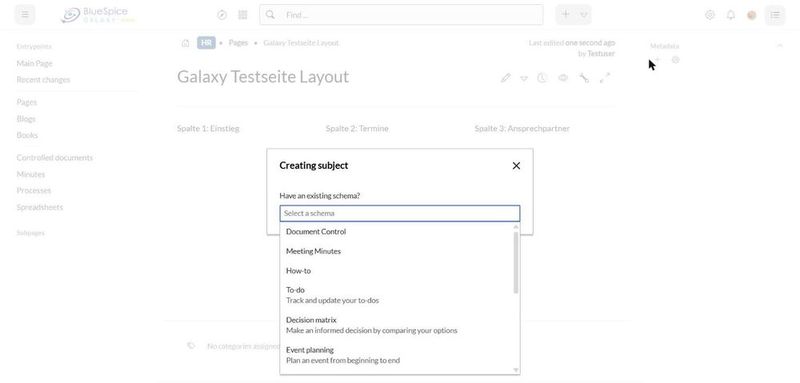
Task: Click scroll-down arrow of schema list
Action: pyautogui.click(x=516, y=370)
